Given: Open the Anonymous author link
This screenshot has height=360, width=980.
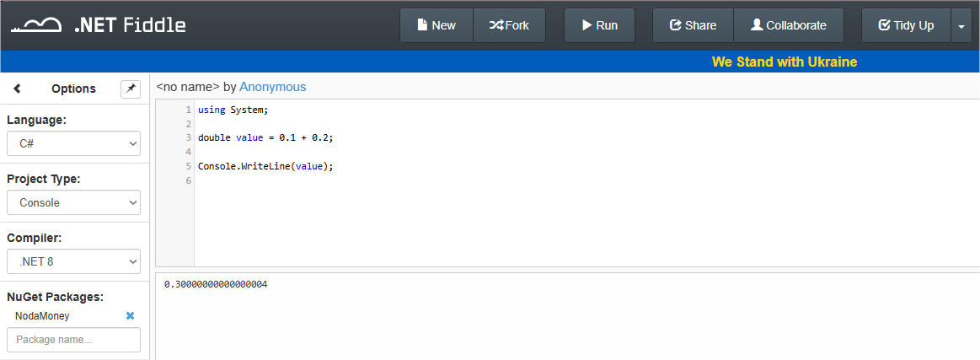Looking at the screenshot, I should pos(272,87).
